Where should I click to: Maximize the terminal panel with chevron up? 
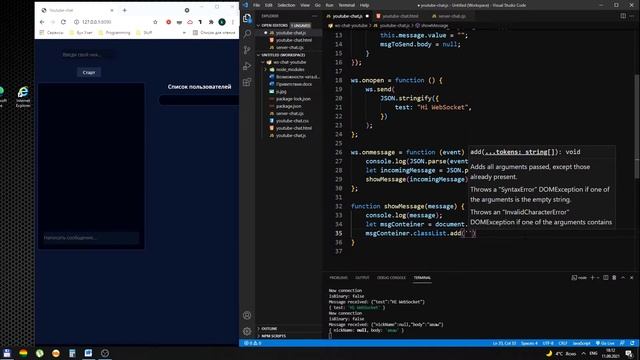(623, 278)
